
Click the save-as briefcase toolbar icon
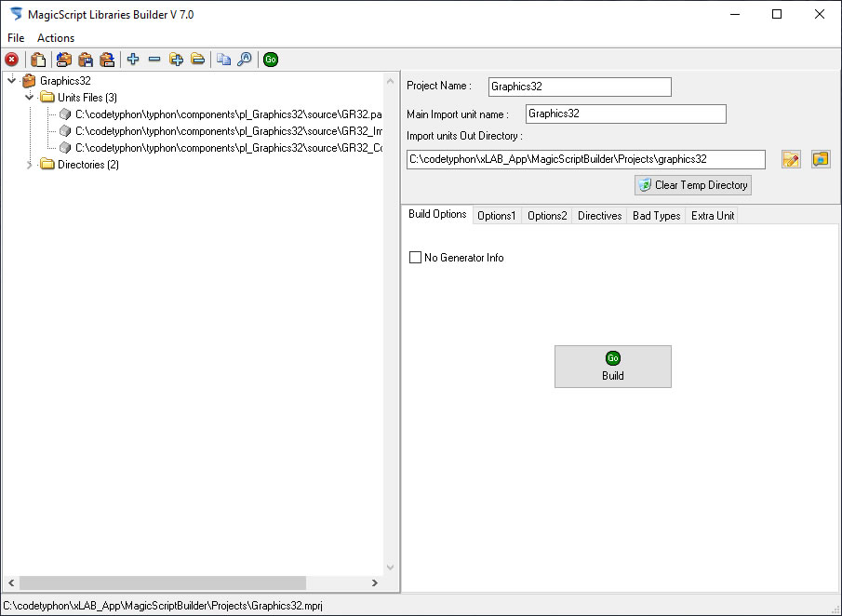(x=107, y=60)
